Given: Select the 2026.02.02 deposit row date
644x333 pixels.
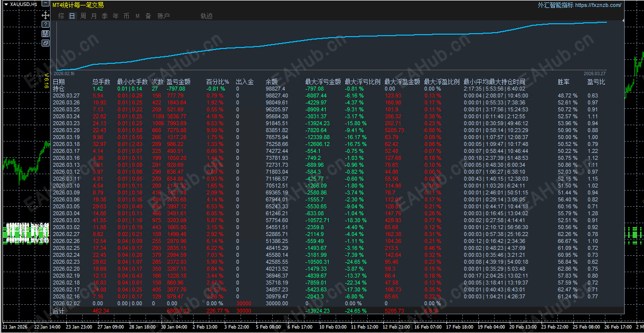Looking at the screenshot, I should pyautogui.click(x=66, y=303).
